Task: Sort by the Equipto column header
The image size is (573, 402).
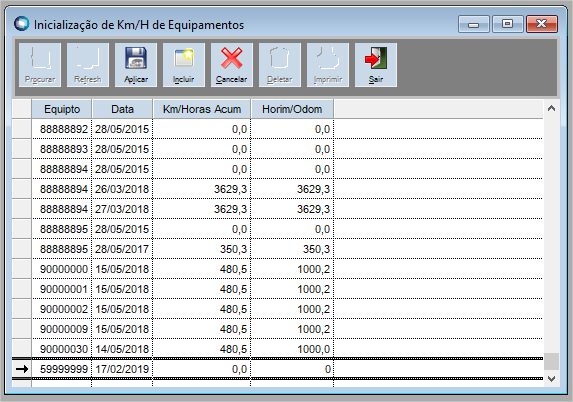Action: click(x=62, y=109)
